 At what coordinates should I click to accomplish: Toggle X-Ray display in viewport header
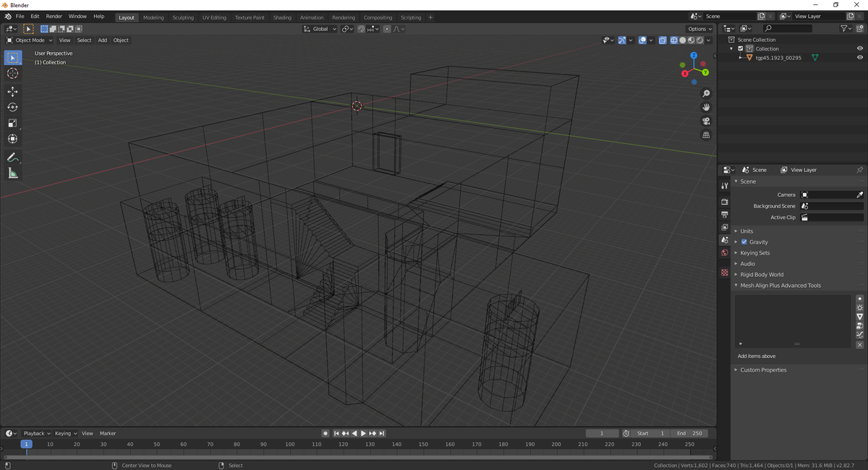click(x=663, y=40)
